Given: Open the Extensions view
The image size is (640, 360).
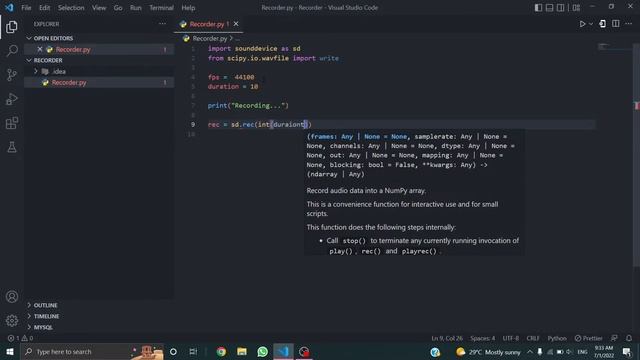Looking at the screenshot, I should [11, 123].
